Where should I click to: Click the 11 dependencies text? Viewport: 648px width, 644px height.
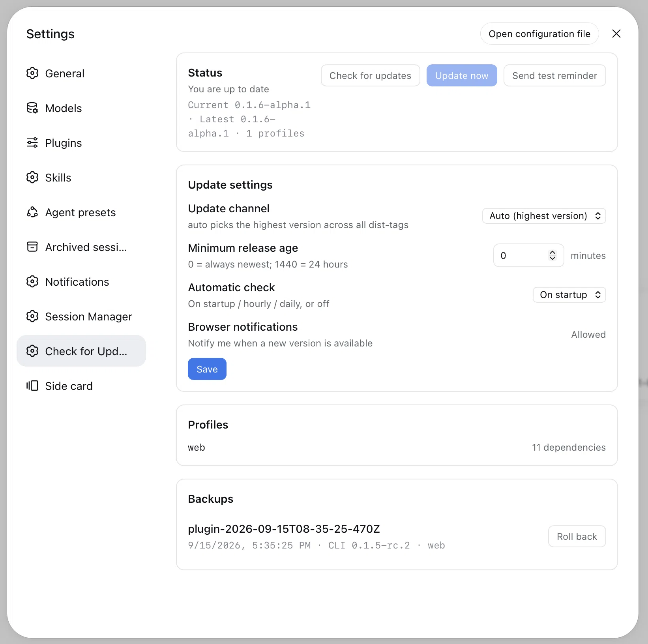tap(569, 447)
